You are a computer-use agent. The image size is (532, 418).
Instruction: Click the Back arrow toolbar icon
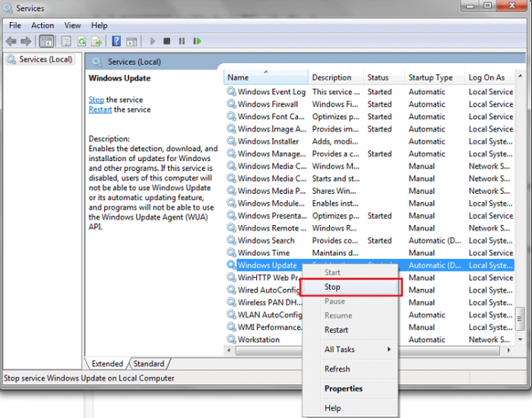(x=11, y=41)
